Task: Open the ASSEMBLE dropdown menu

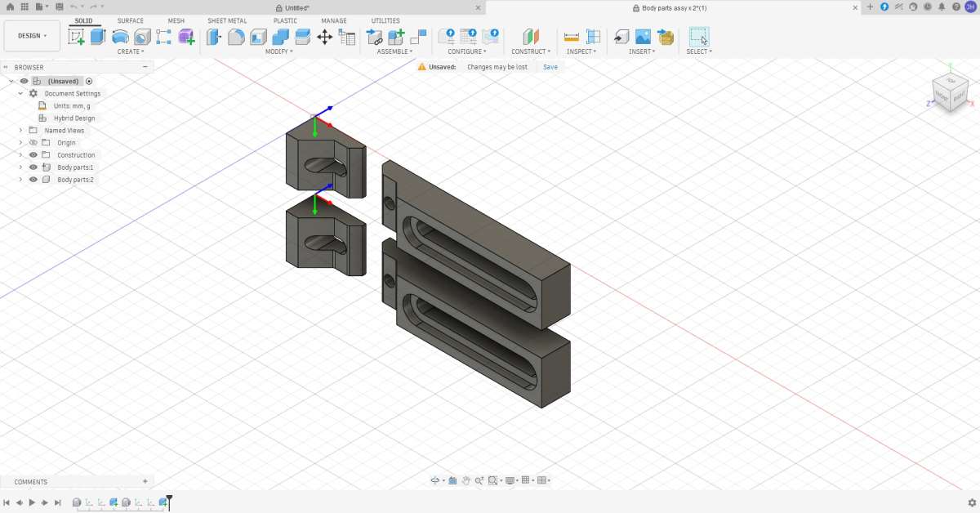Action: [396, 51]
